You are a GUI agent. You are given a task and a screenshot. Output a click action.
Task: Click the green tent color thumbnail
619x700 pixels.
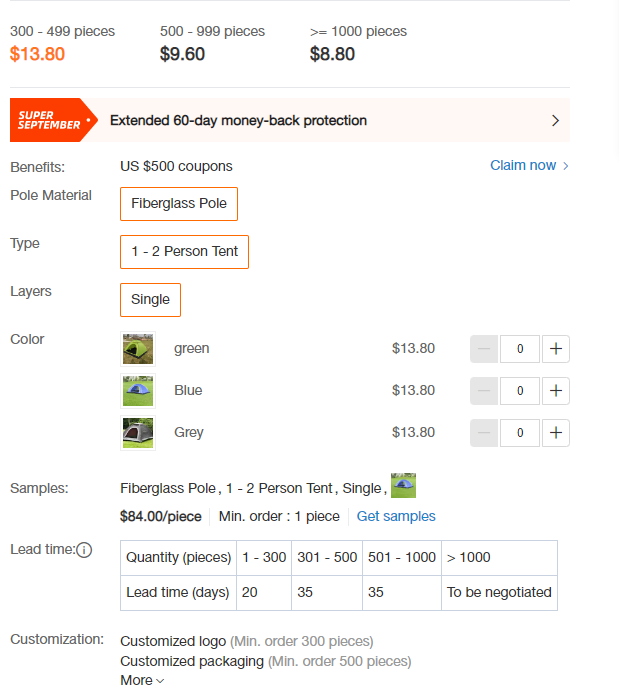138,349
